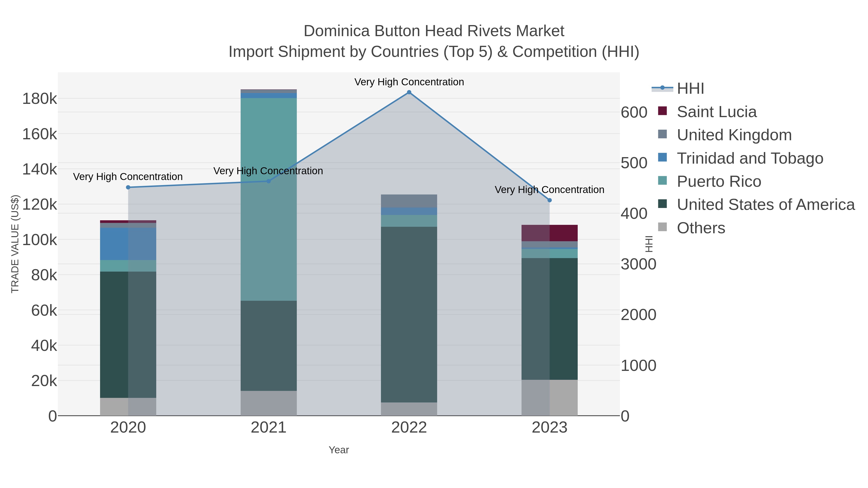Click the 2022 United States bar segment
Viewport: 868px width, 488px height.
409,314
